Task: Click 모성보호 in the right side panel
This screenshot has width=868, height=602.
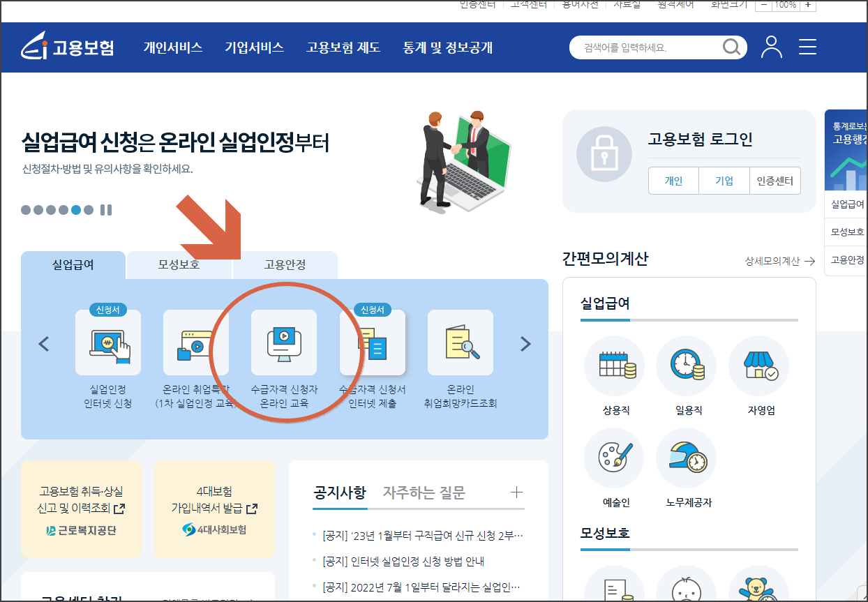Action: click(x=847, y=232)
